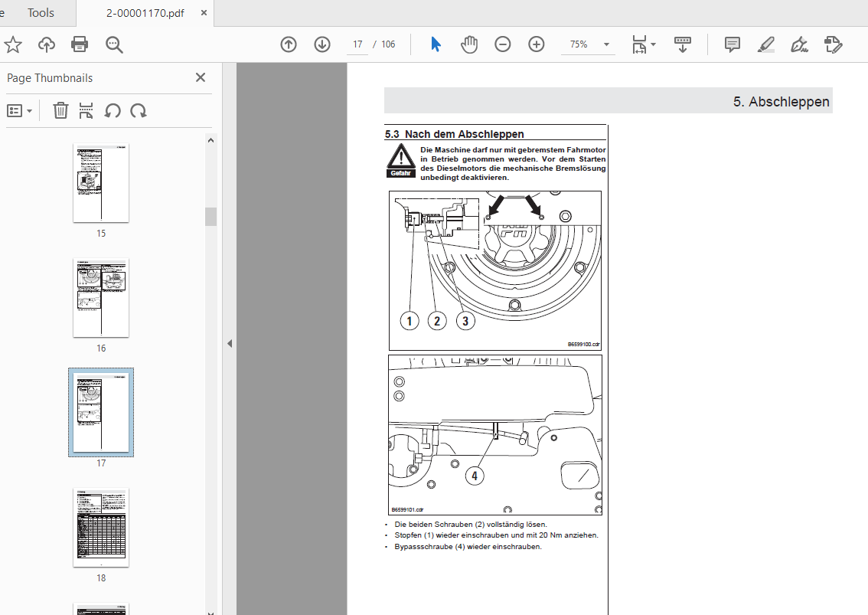Click the '5. Abschleppen' page header
This screenshot has width=868, height=615.
point(781,102)
